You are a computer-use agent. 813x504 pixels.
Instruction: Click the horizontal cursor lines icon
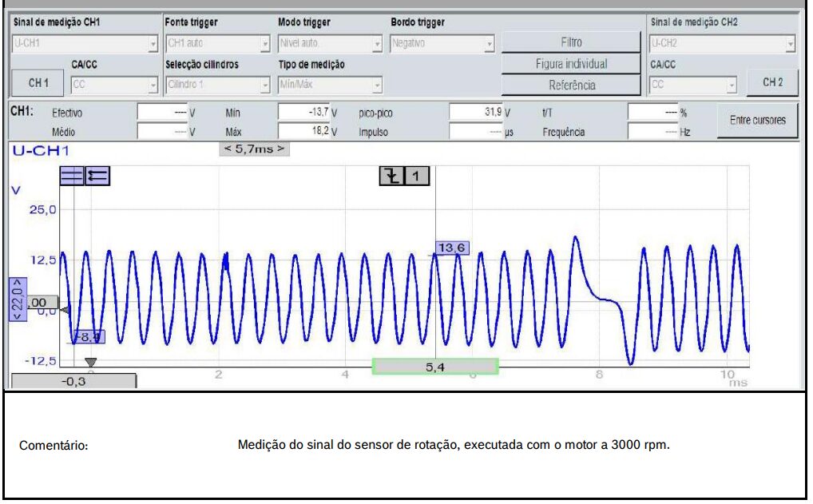72,177
